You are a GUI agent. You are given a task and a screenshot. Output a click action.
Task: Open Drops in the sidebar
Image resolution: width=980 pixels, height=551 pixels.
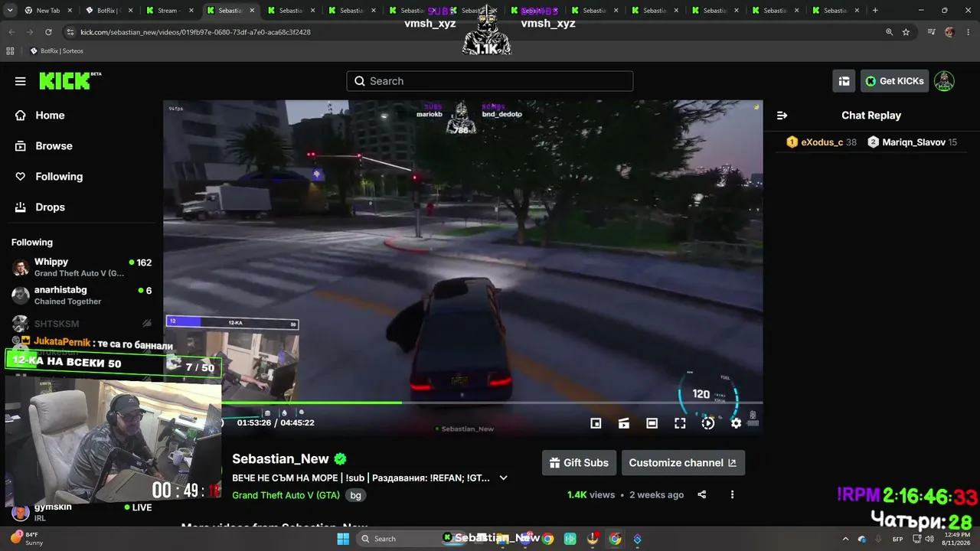coord(50,207)
